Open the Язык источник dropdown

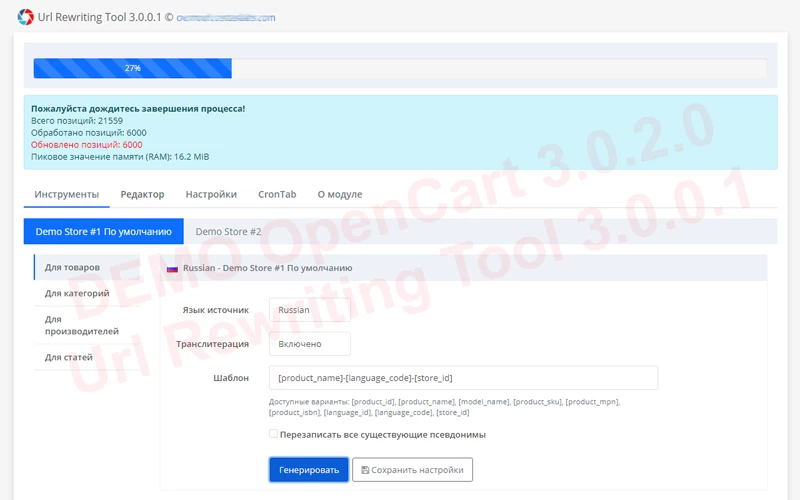point(310,310)
